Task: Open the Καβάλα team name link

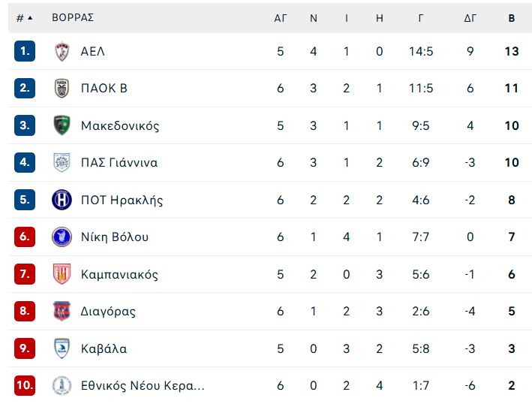Action: pyautogui.click(x=104, y=348)
